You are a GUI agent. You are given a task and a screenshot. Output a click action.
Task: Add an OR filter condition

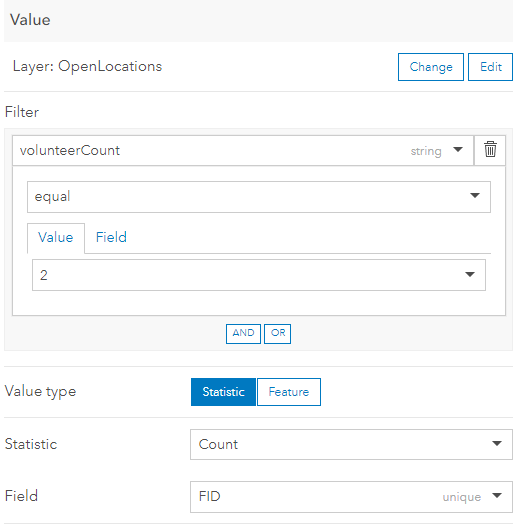tap(278, 334)
